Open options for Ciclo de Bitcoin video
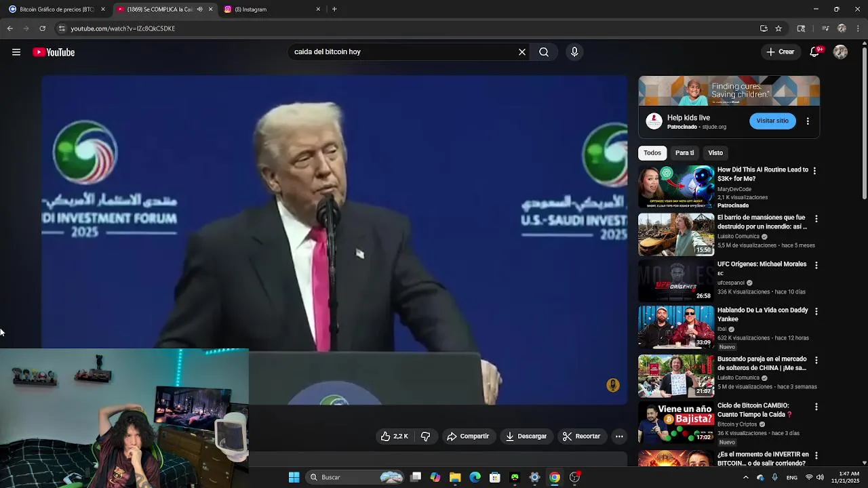Viewport: 868px width, 488px height. click(816, 407)
